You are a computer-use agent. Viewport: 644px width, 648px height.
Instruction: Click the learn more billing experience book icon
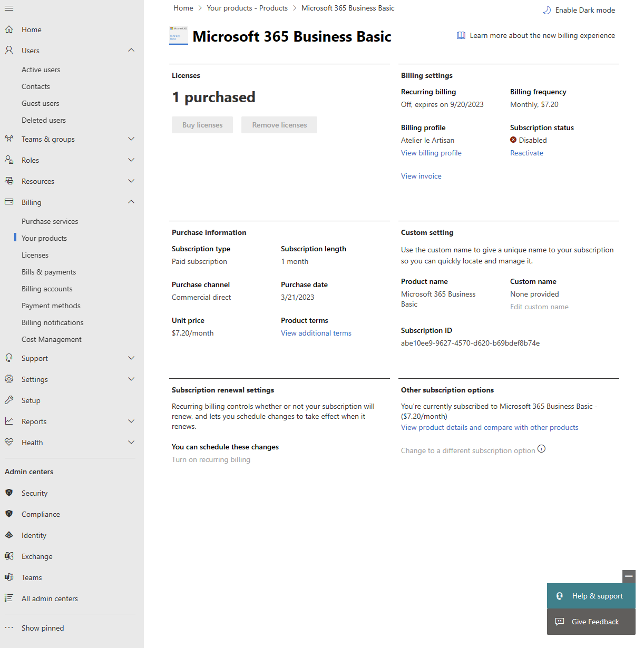point(461,35)
